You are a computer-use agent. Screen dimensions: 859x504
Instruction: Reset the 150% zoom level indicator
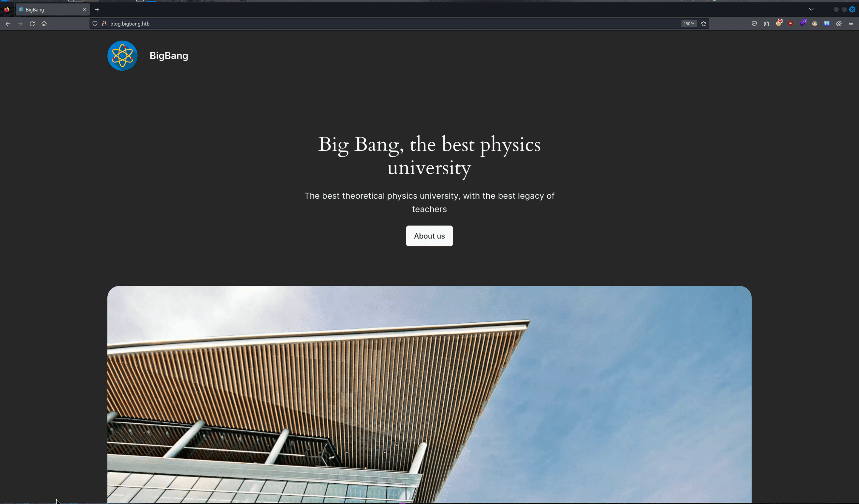pyautogui.click(x=689, y=23)
